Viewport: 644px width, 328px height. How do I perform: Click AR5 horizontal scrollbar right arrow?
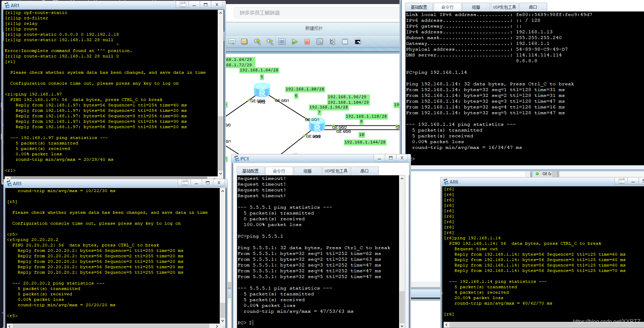click(217, 326)
